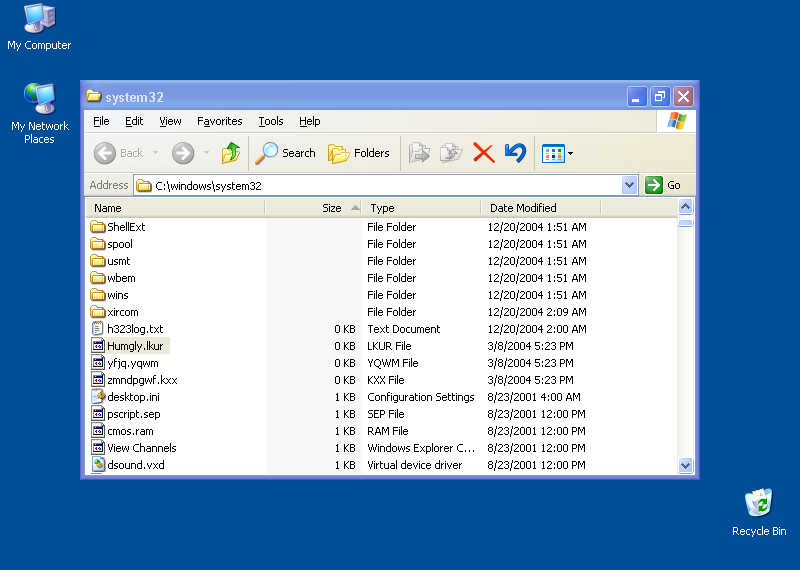Viewport: 800px width, 570px height.
Task: Select the ShellExt folder icon
Action: [97, 227]
